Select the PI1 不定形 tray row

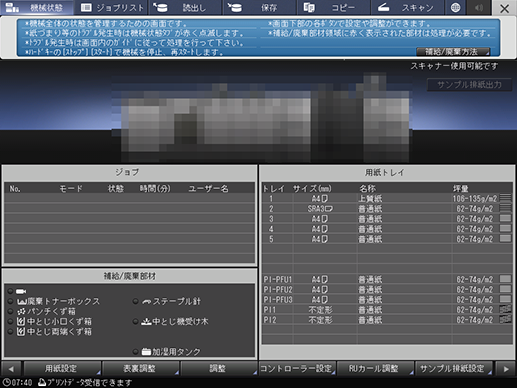[x=387, y=310]
